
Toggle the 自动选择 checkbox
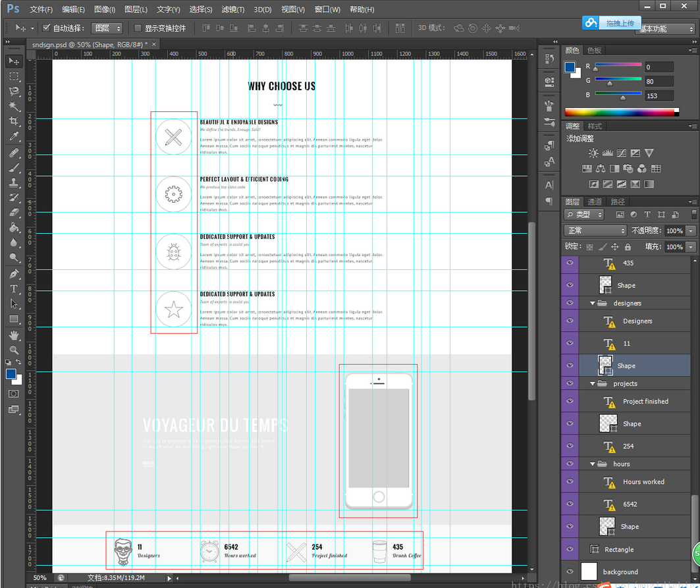[46, 28]
